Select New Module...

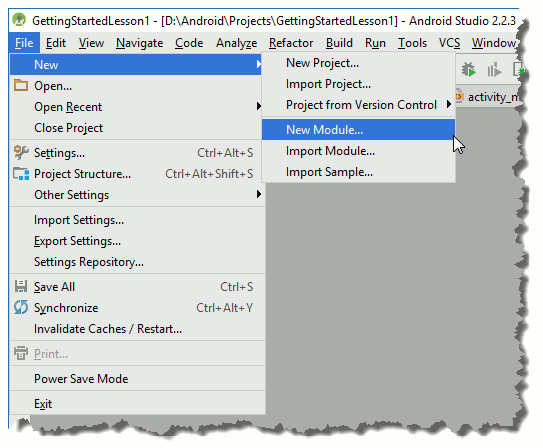point(359,129)
